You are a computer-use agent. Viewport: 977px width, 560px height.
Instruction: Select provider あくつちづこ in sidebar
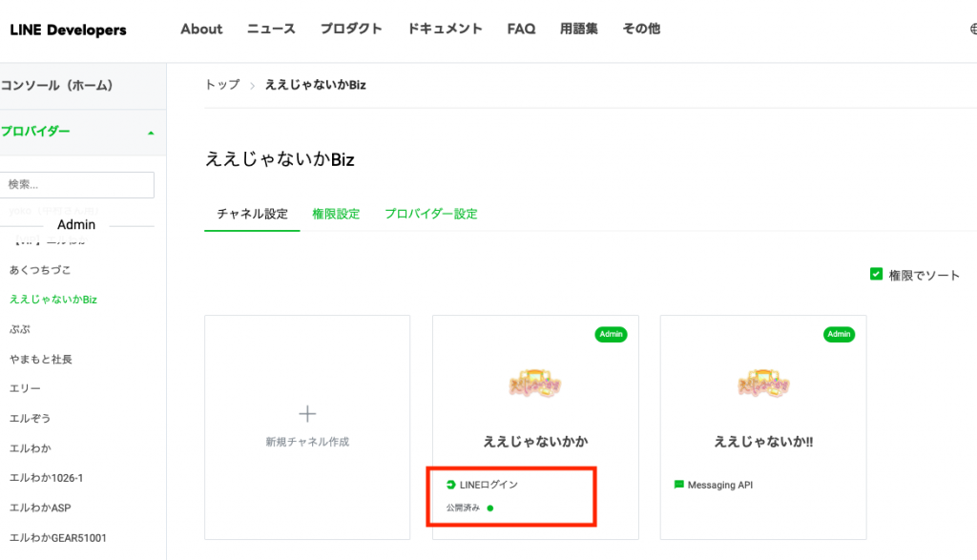pos(40,270)
